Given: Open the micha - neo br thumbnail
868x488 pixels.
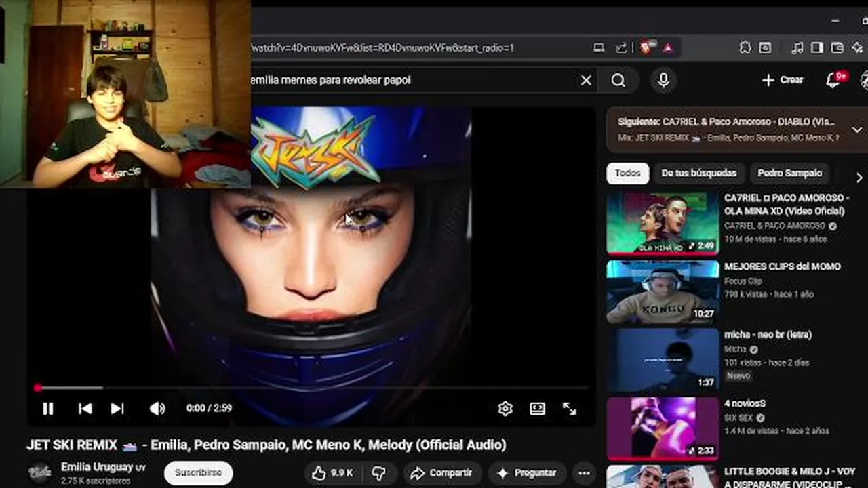Looking at the screenshot, I should [x=663, y=360].
